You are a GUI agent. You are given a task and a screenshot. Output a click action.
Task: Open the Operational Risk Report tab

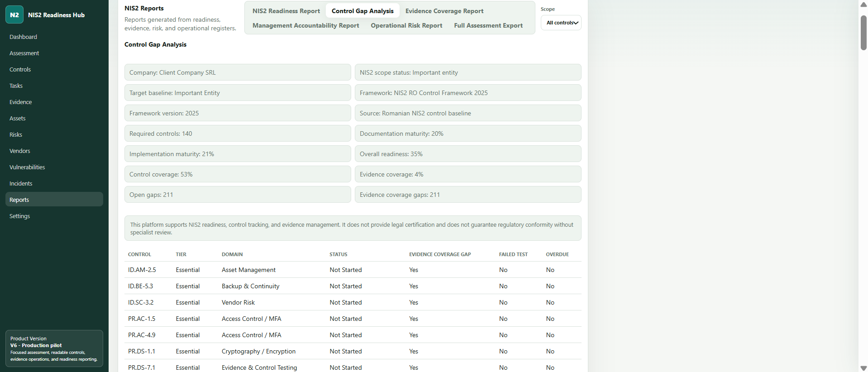point(406,25)
